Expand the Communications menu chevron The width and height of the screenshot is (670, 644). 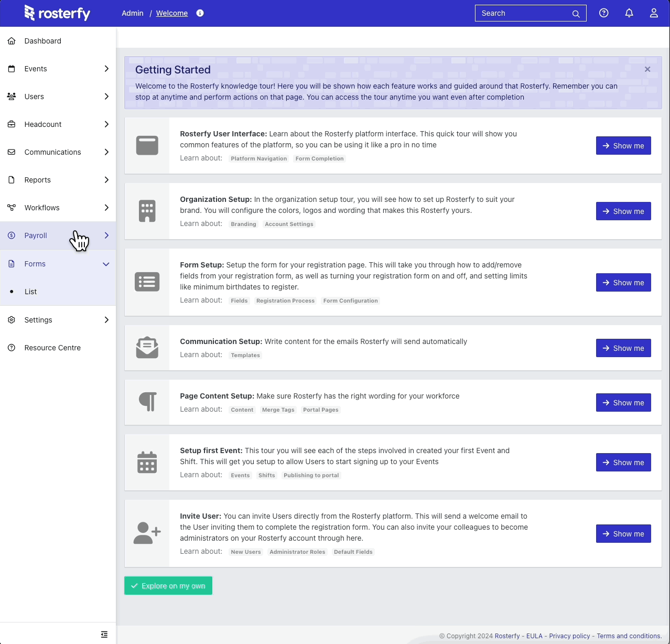106,152
